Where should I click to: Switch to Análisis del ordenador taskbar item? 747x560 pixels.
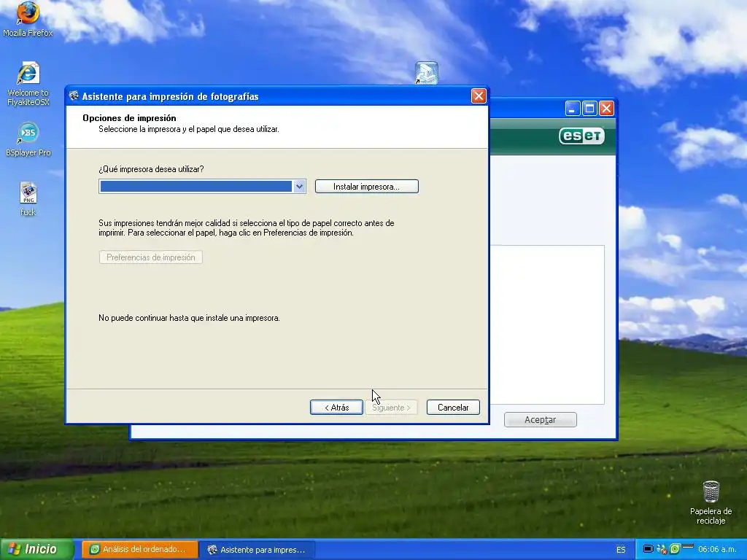tap(140, 549)
